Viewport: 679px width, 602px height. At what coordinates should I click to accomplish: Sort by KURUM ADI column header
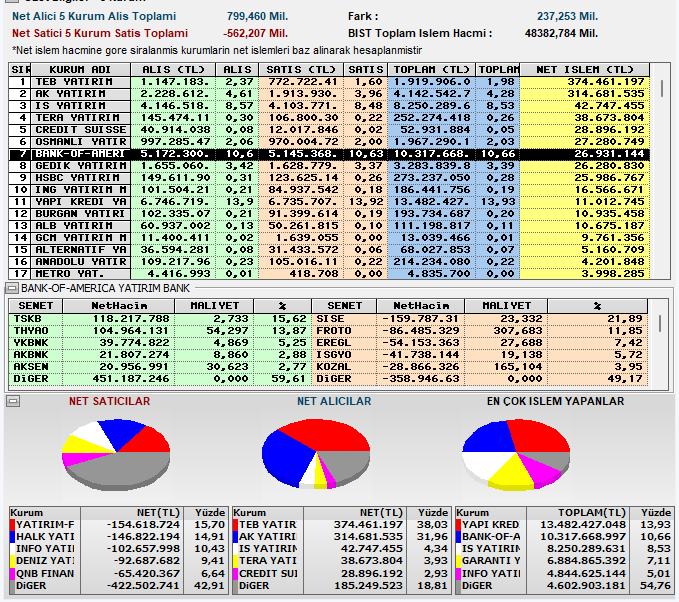click(x=81, y=70)
